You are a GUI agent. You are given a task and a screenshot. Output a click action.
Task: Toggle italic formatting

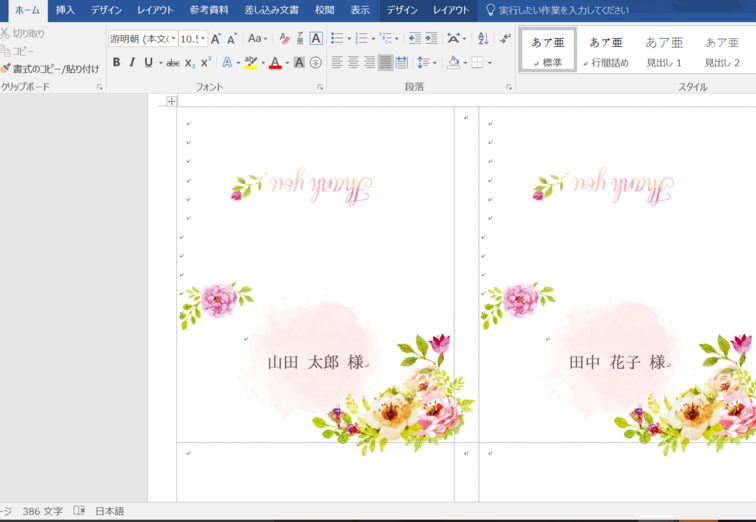coord(132,62)
